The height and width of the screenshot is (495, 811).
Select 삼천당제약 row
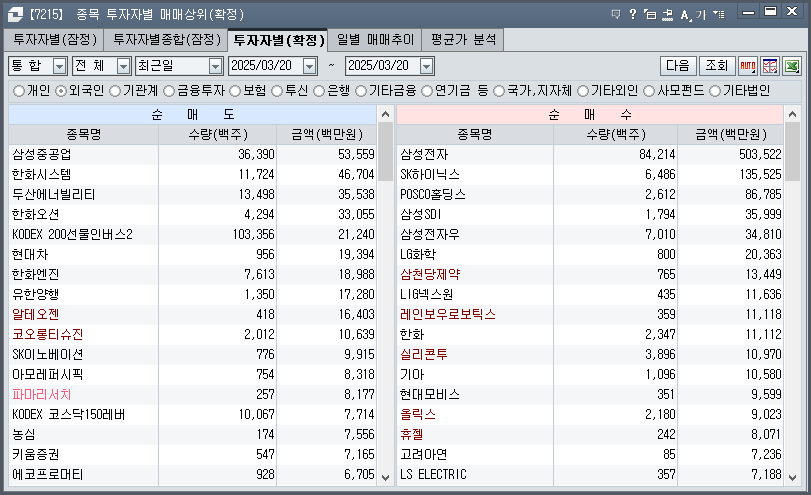click(x=590, y=275)
